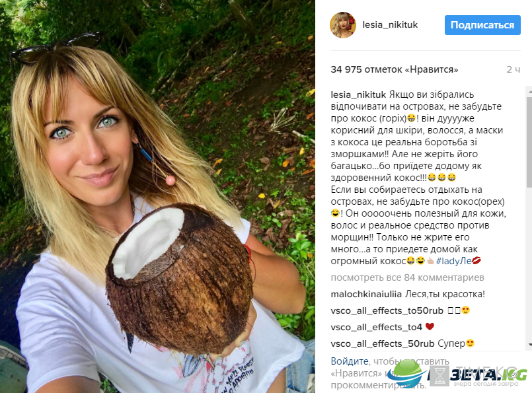Click the comments scrollbar down arrow
The height and width of the screenshot is (393, 532).
[529, 345]
